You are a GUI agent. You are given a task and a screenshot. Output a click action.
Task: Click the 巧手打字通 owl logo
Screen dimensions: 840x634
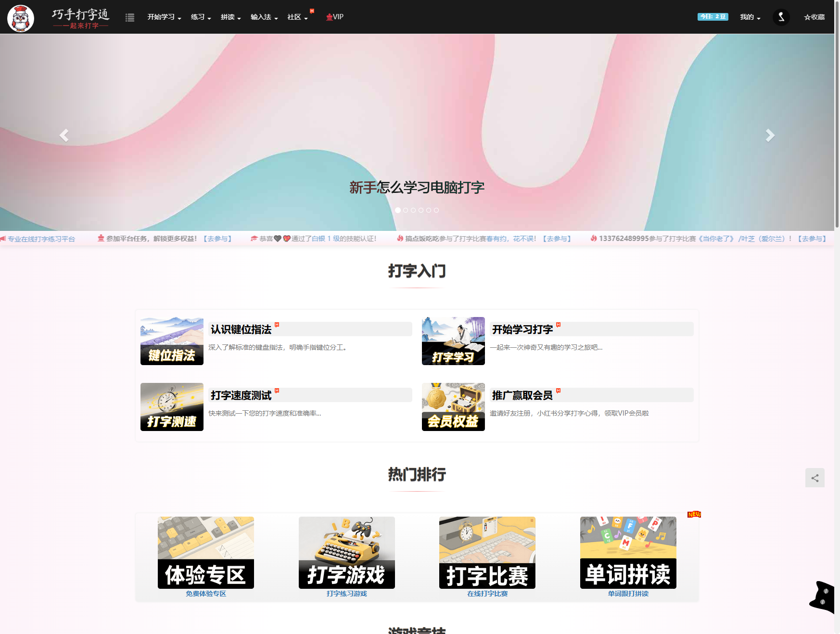[x=21, y=17]
